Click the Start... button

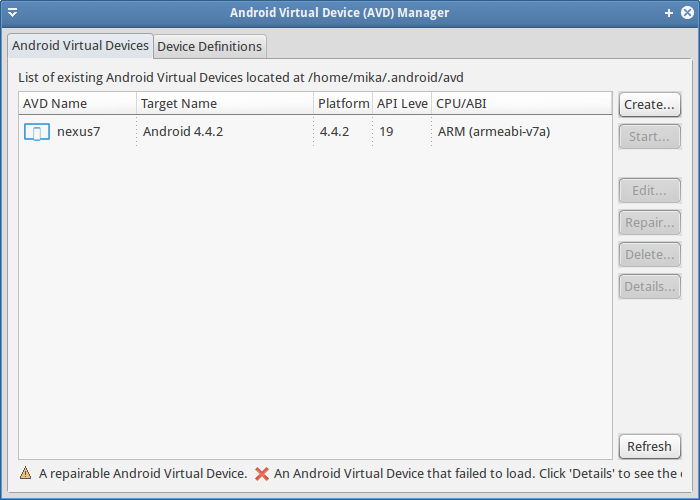(x=649, y=135)
